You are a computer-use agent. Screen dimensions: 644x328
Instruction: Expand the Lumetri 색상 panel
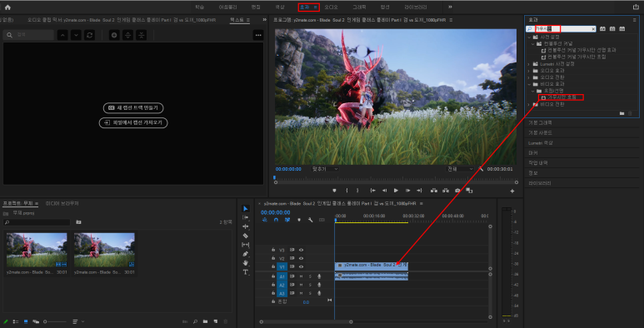541,143
